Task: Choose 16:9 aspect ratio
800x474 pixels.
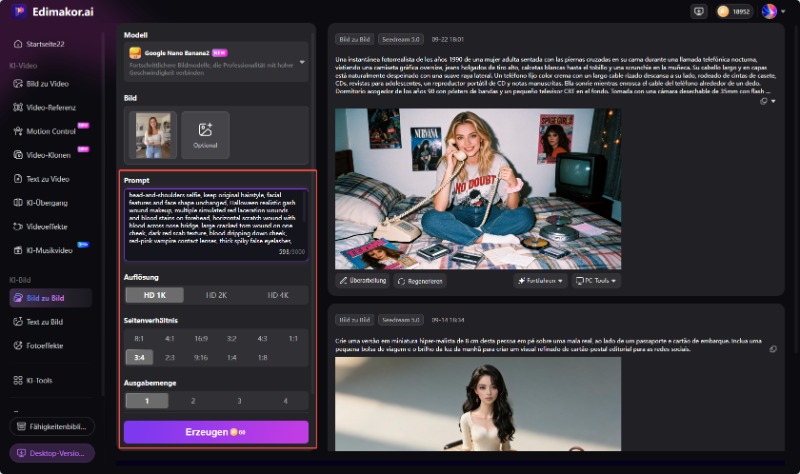Action: 201,338
